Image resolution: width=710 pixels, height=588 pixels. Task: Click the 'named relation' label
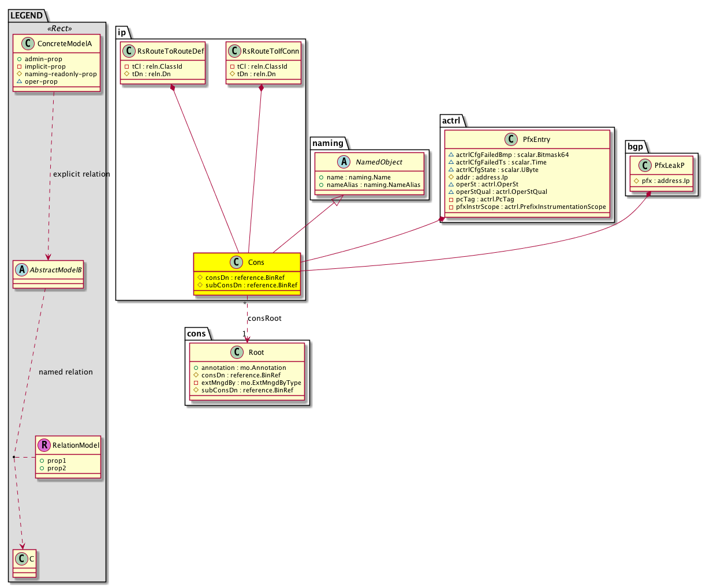[65, 372]
